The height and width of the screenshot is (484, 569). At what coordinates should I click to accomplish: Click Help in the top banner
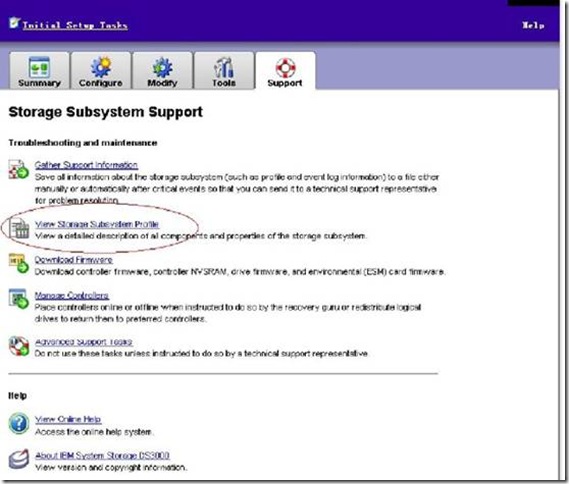pyautogui.click(x=533, y=25)
